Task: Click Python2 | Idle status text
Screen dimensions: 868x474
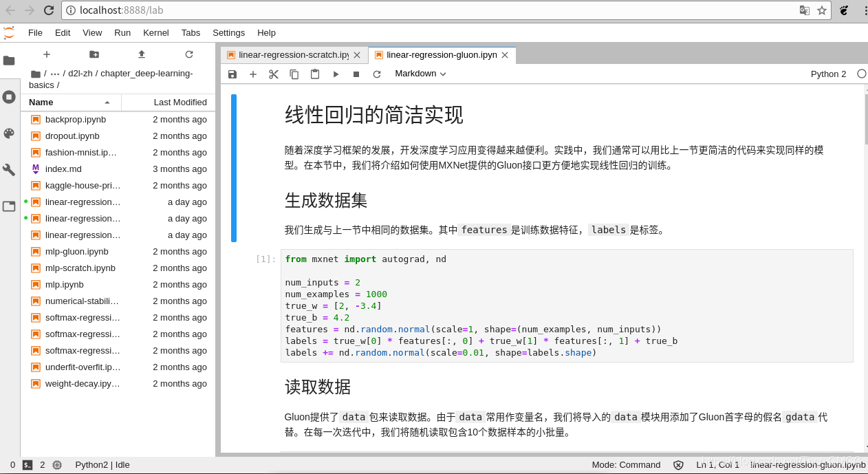Action: pos(102,465)
